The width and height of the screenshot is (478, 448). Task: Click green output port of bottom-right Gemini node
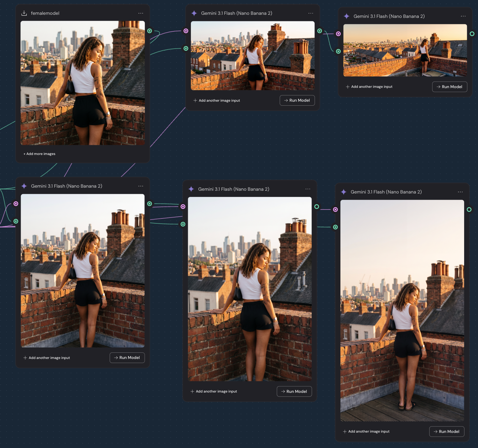pos(469,210)
